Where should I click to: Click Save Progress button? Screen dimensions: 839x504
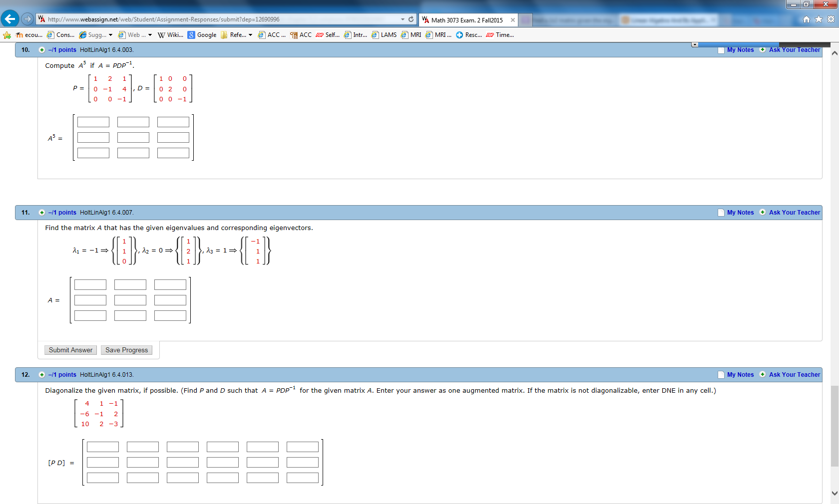[127, 350]
